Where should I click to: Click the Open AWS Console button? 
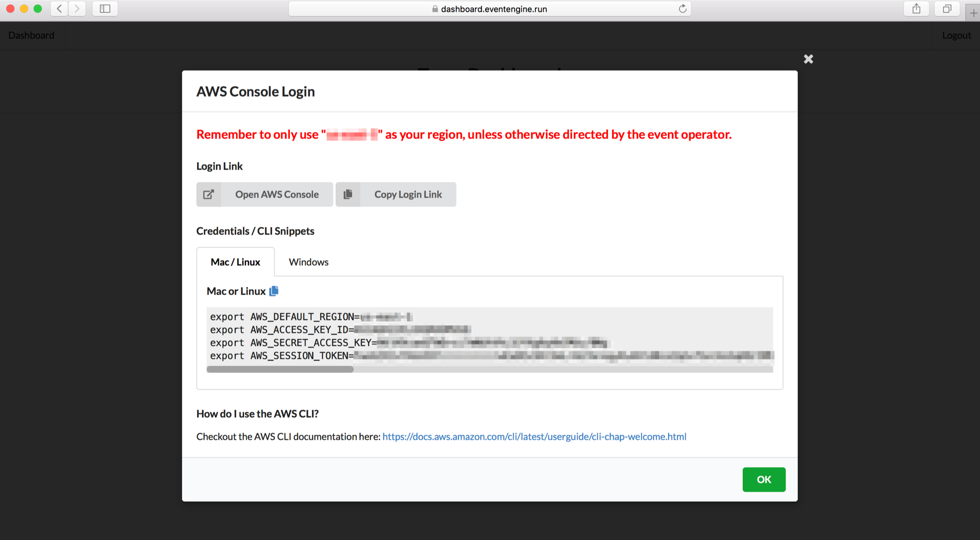click(265, 195)
